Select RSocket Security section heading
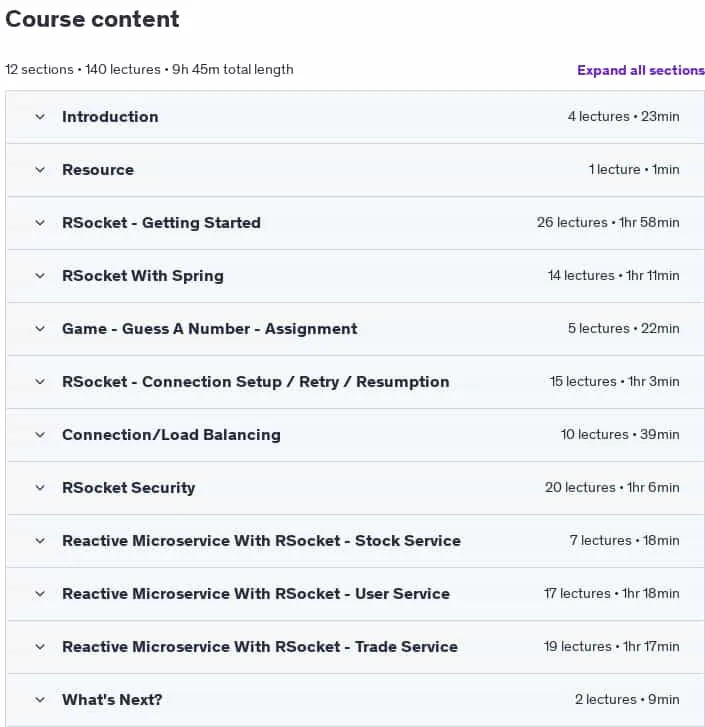The height and width of the screenshot is (727, 705). (128, 488)
